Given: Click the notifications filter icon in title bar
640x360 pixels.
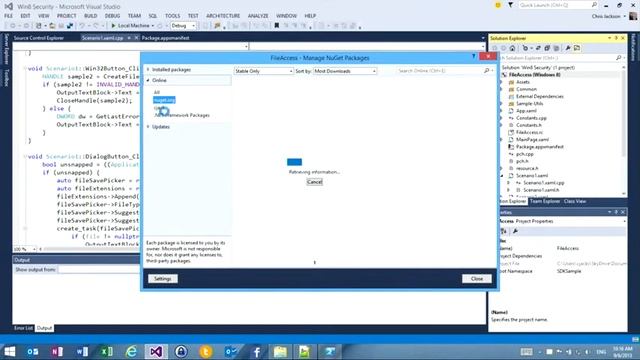Looking at the screenshot, I should (x=510, y=5).
